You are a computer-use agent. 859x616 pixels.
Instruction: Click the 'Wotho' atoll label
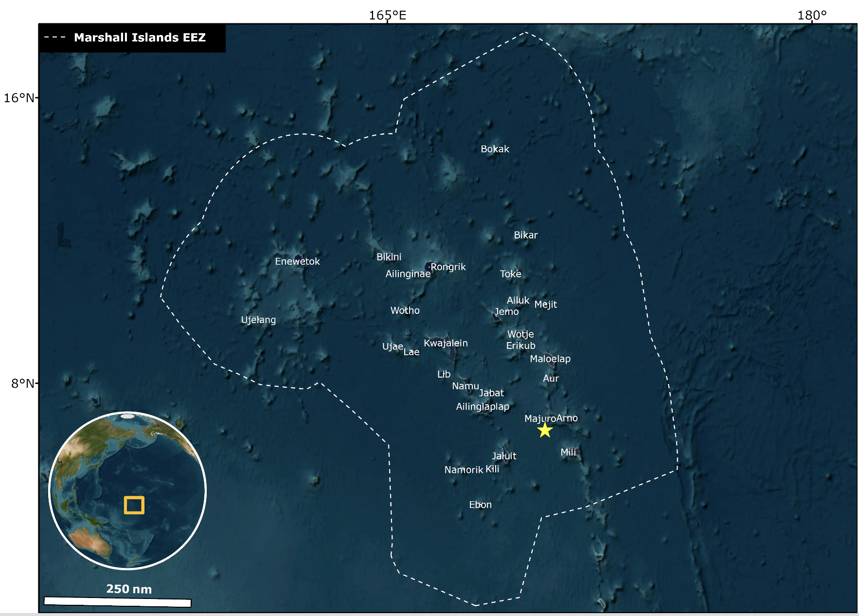click(405, 310)
